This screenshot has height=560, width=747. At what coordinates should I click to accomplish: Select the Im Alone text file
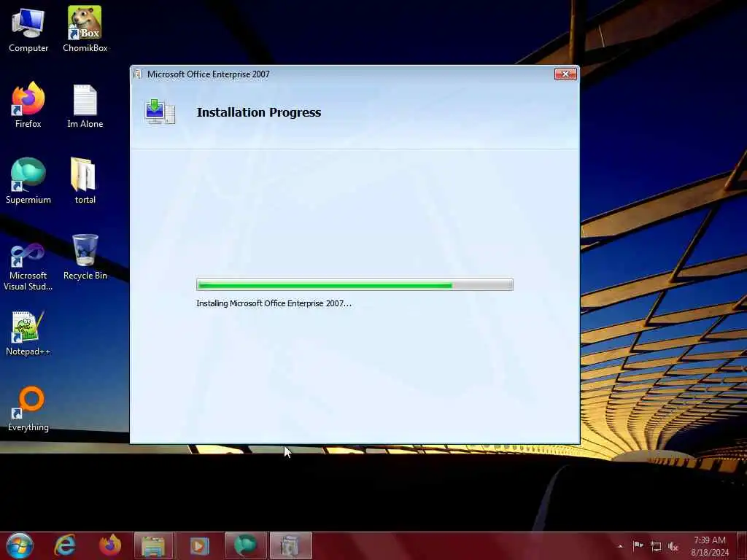(x=85, y=105)
